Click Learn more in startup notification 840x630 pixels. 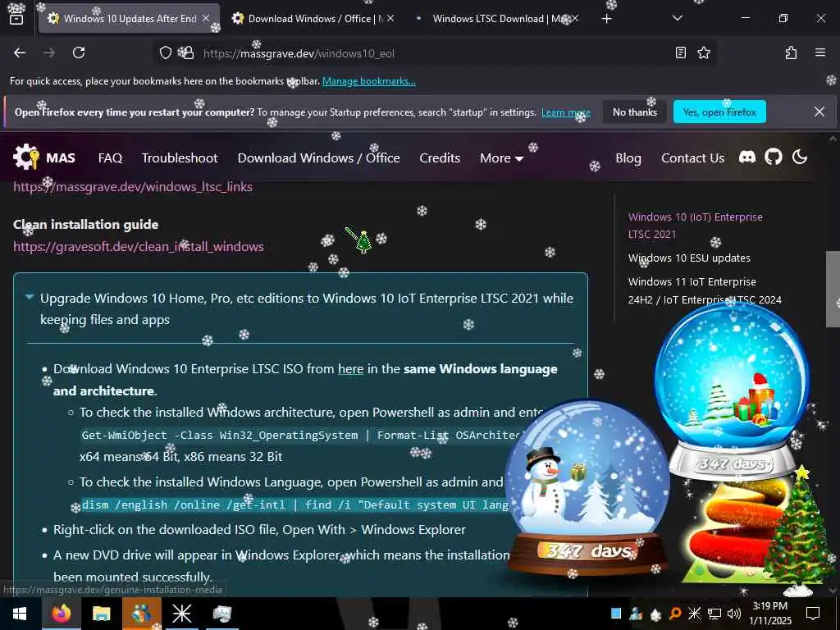coord(566,112)
